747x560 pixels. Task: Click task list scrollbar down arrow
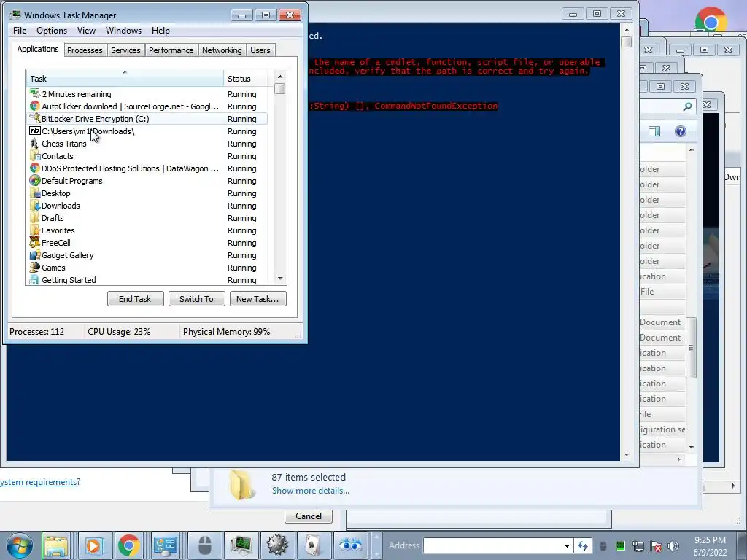[280, 279]
